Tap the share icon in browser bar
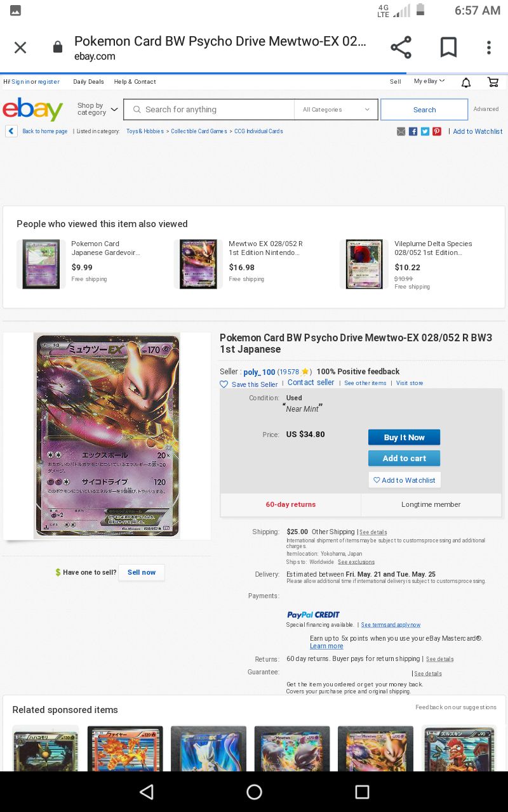Image resolution: width=508 pixels, height=812 pixels. click(401, 48)
